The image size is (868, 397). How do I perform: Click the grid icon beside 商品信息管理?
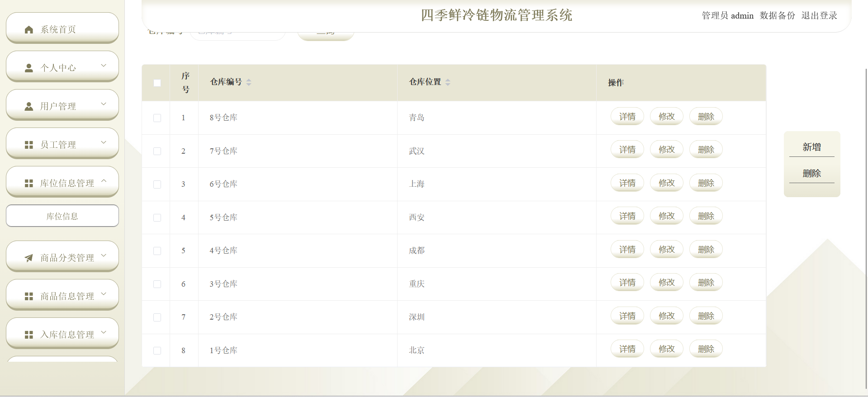point(29,297)
